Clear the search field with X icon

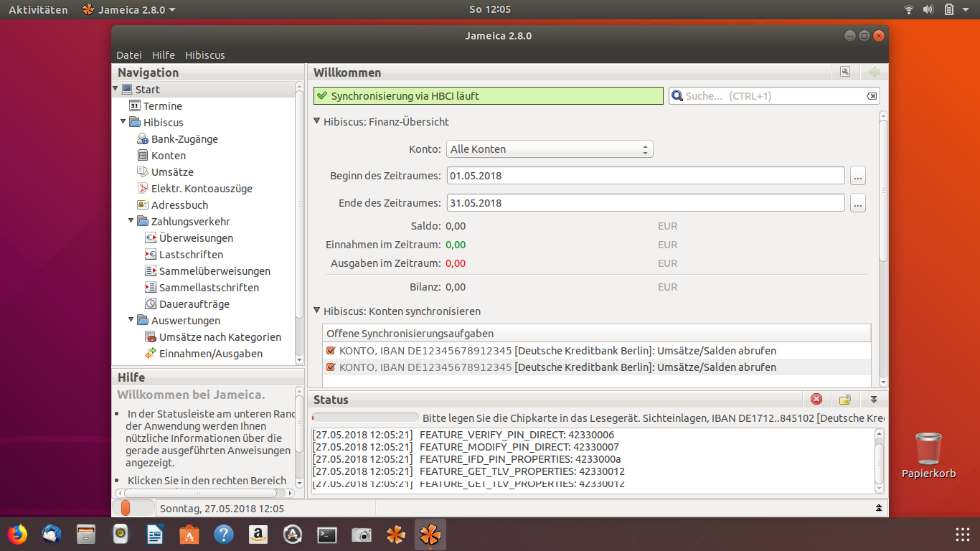(x=871, y=96)
